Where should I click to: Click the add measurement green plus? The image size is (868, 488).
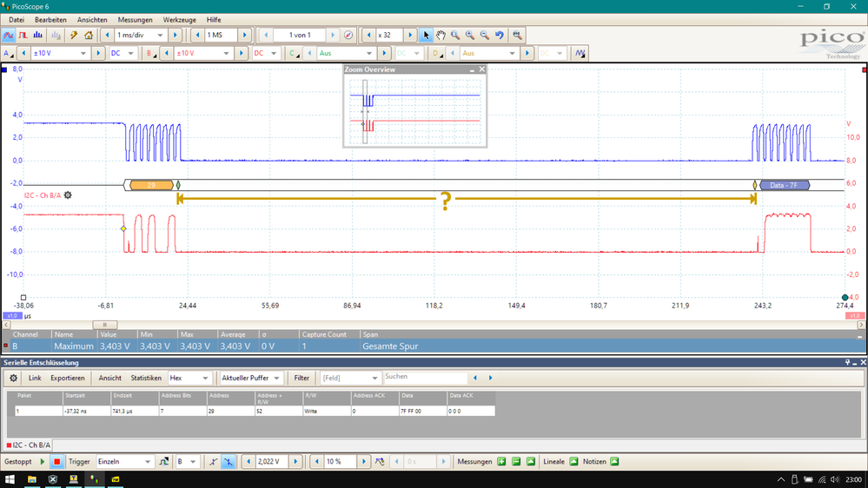[501, 461]
